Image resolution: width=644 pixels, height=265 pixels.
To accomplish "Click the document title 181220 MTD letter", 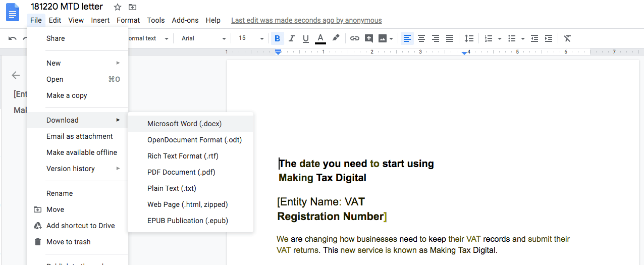I will click(67, 7).
